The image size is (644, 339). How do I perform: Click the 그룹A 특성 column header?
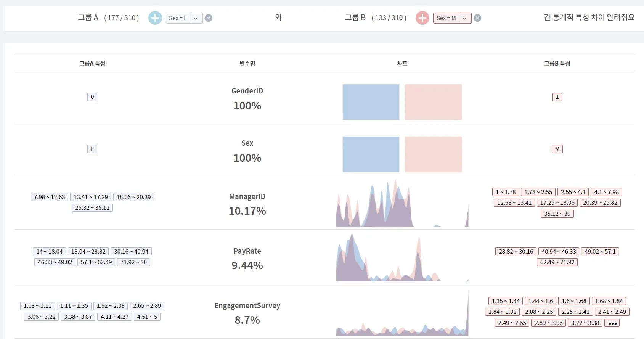coord(92,63)
